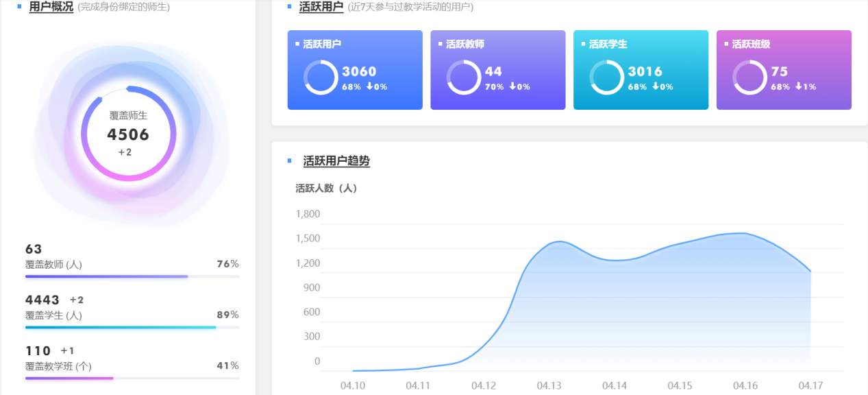This screenshot has width=868, height=395.
Task: Select the pink 活跃班级 75 card
Action: [x=784, y=70]
